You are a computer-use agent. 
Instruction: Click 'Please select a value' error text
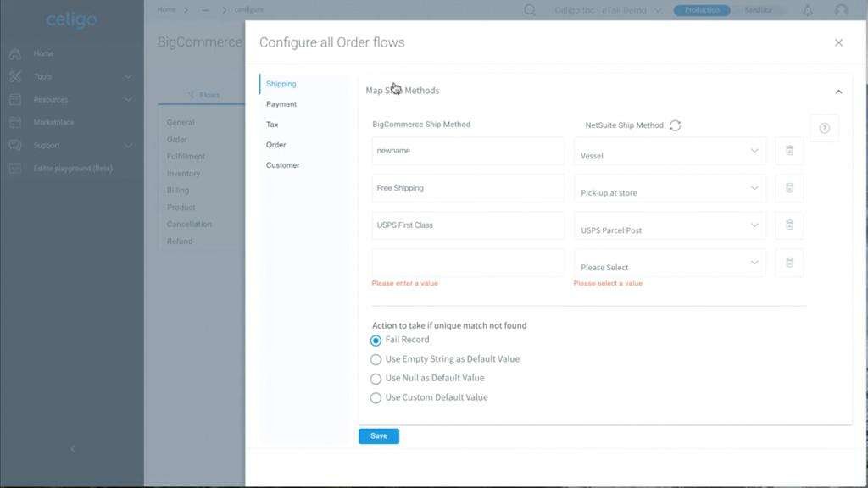pyautogui.click(x=608, y=283)
